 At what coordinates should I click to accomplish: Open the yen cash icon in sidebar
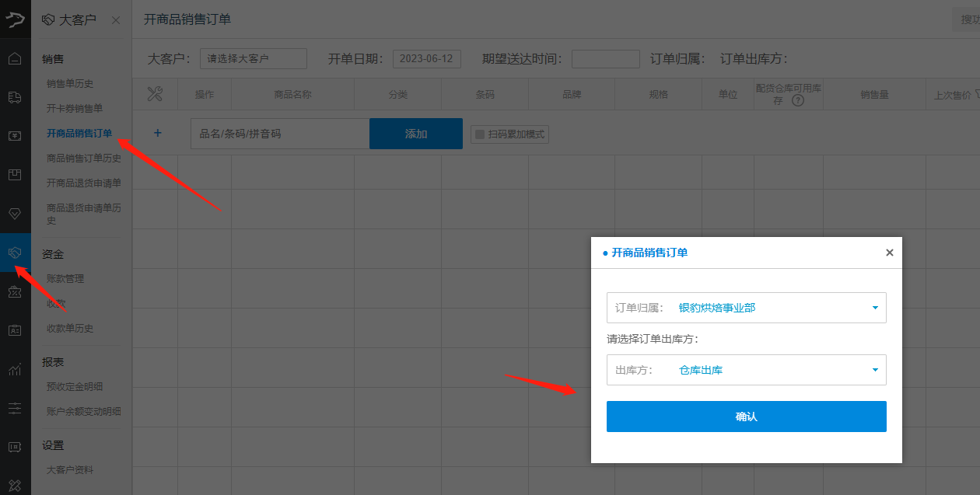[x=15, y=136]
